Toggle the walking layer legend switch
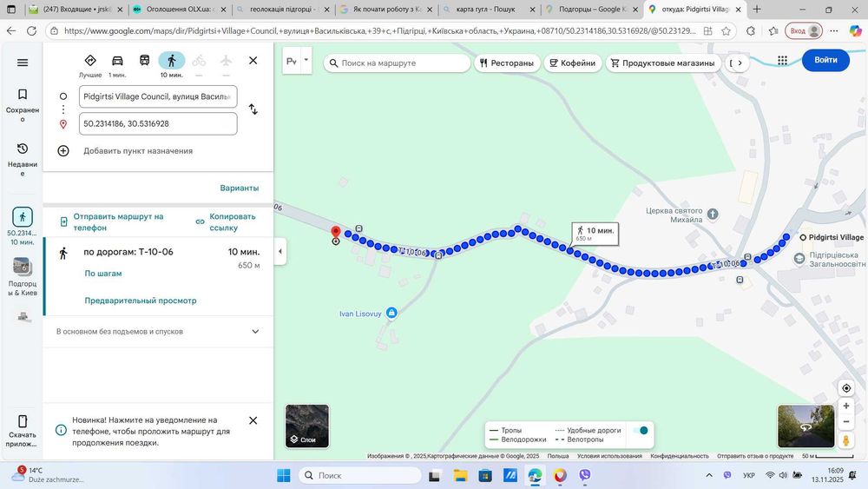The width and height of the screenshot is (868, 489). click(x=641, y=430)
